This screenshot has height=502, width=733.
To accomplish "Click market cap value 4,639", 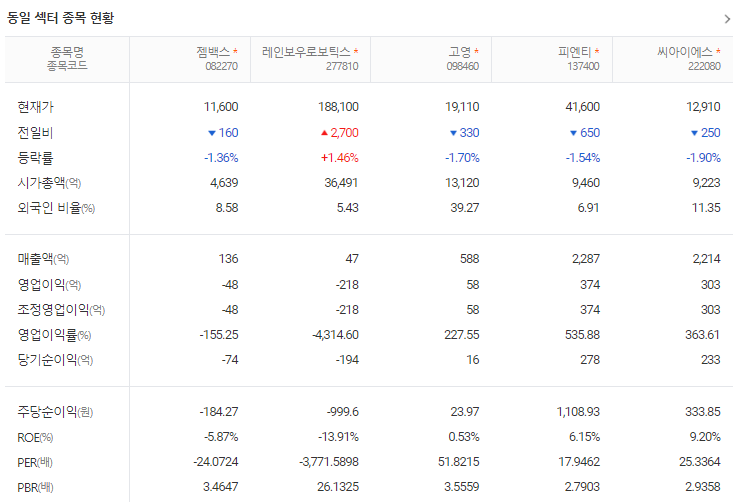I will pos(224,183).
